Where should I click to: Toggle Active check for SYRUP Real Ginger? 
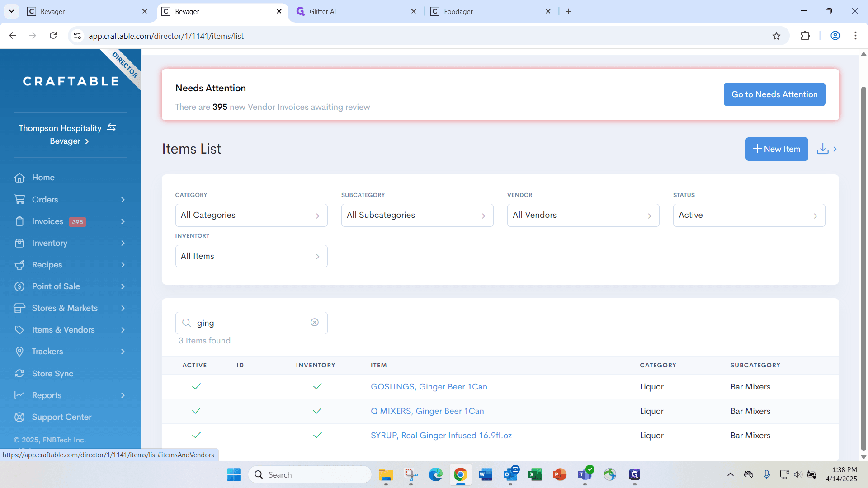(x=196, y=435)
